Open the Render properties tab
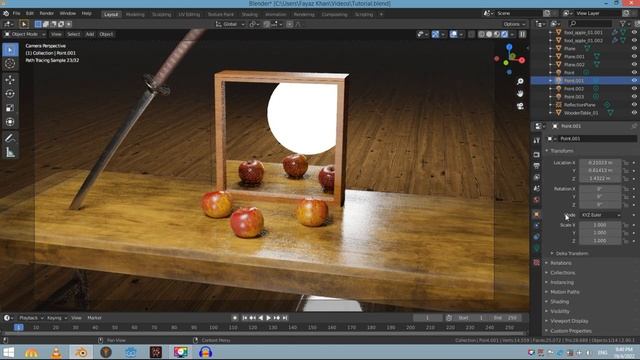640x360 pixels. pos(537,155)
